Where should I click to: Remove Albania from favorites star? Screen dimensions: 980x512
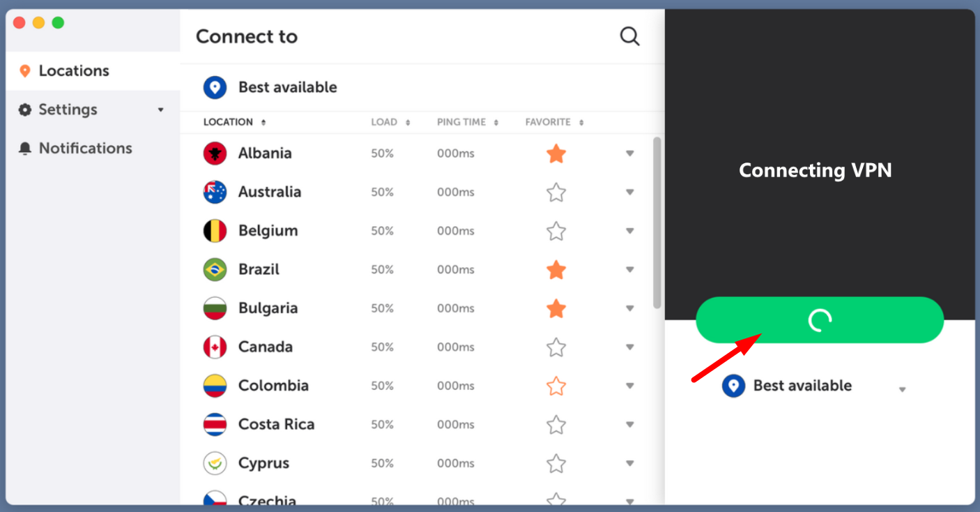[x=556, y=153]
